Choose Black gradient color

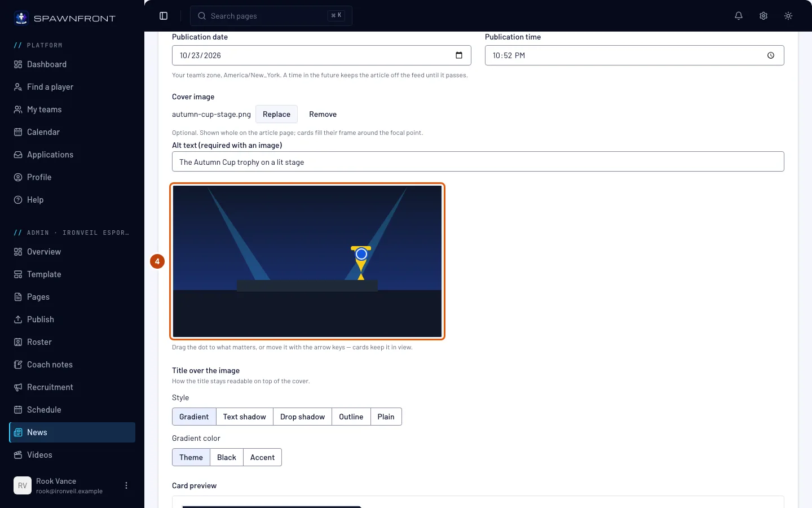point(226,457)
